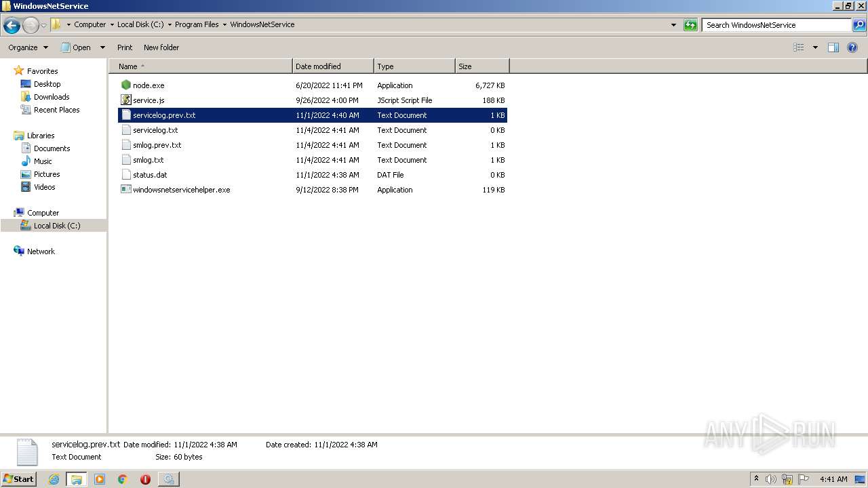The image size is (868, 488).
Task: Open the Documents library
Action: coord(52,148)
